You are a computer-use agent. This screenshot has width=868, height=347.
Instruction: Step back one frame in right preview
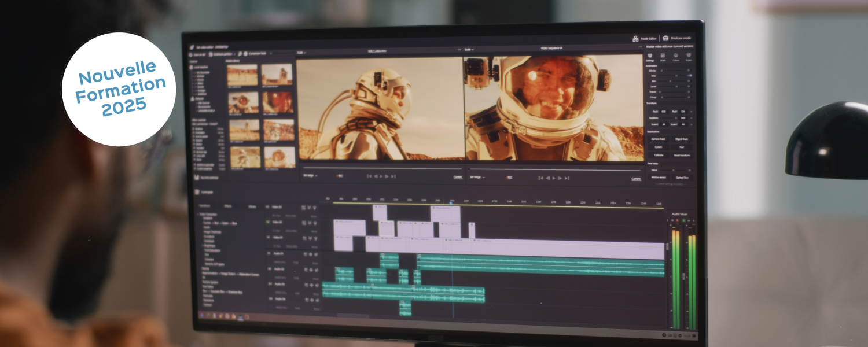pos(547,178)
